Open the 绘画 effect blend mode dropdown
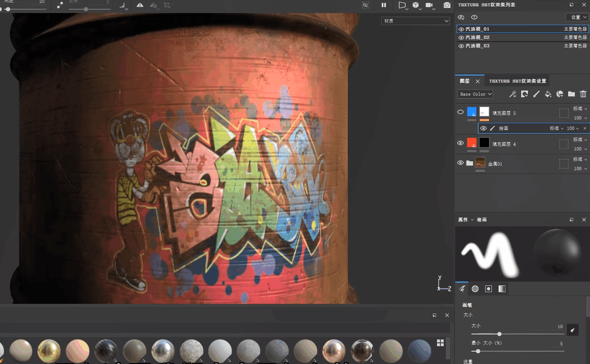Image resolution: width=590 pixels, height=364 pixels. (557, 128)
